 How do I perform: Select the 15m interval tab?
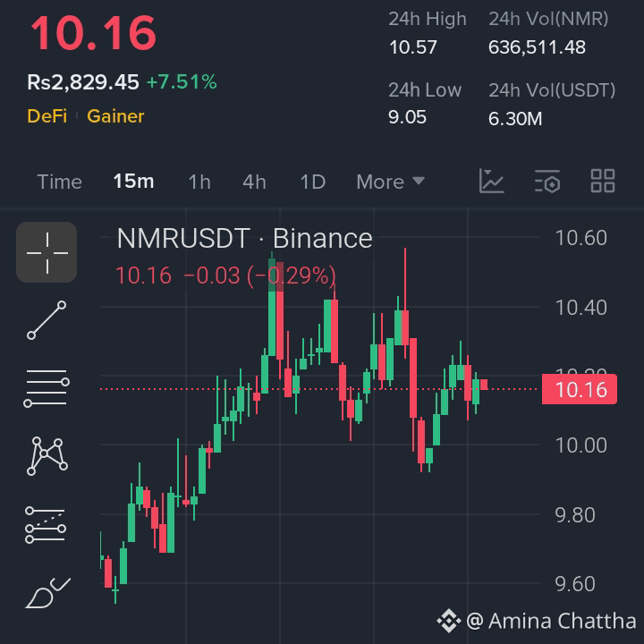(133, 181)
